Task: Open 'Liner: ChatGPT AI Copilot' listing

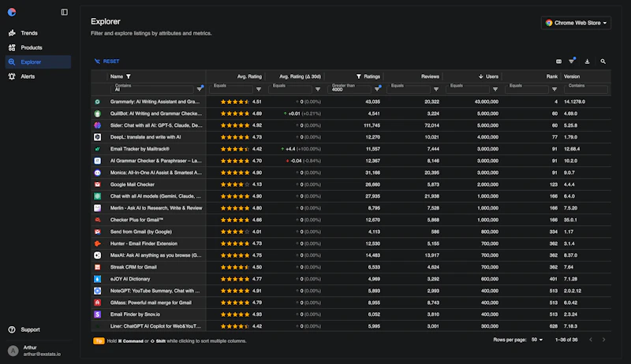Action: pos(155,326)
